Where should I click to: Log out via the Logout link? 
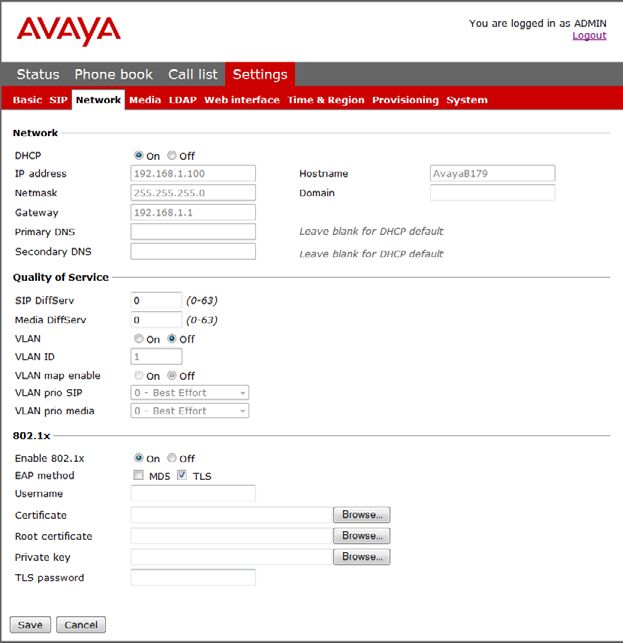point(589,36)
